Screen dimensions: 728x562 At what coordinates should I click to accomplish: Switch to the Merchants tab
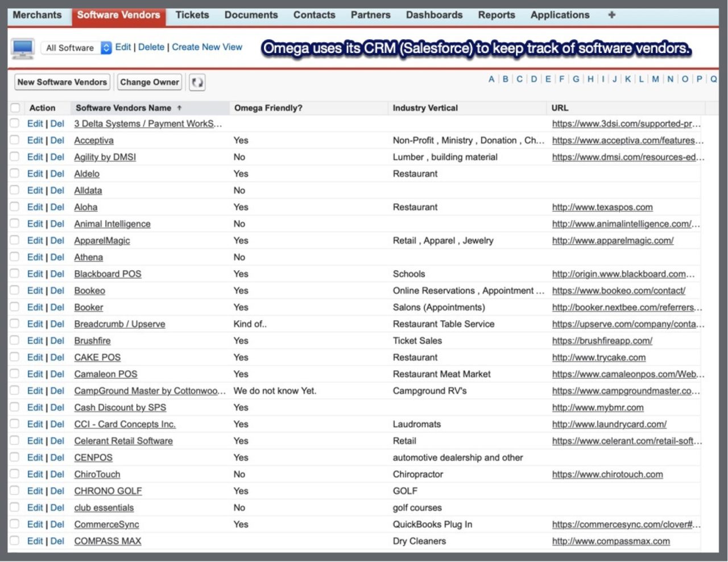click(37, 15)
